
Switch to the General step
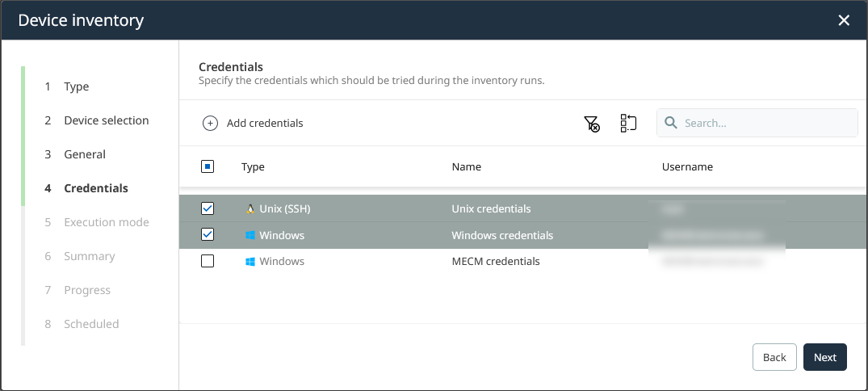tap(85, 154)
